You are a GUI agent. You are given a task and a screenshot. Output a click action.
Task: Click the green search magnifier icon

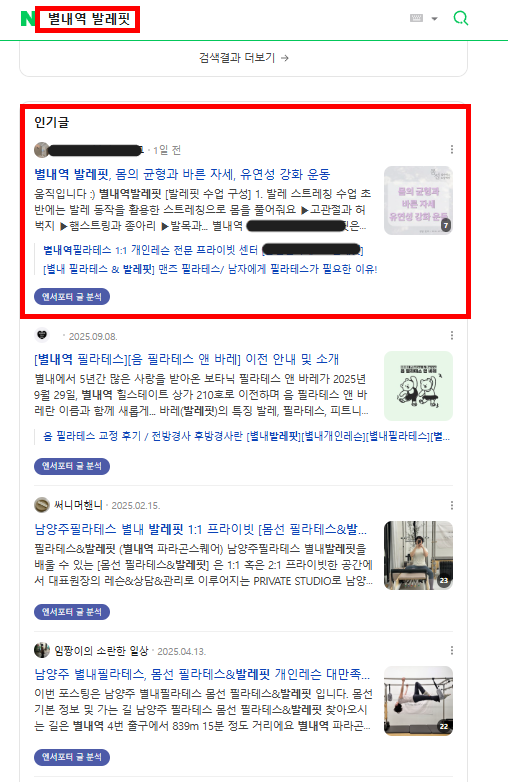[461, 18]
